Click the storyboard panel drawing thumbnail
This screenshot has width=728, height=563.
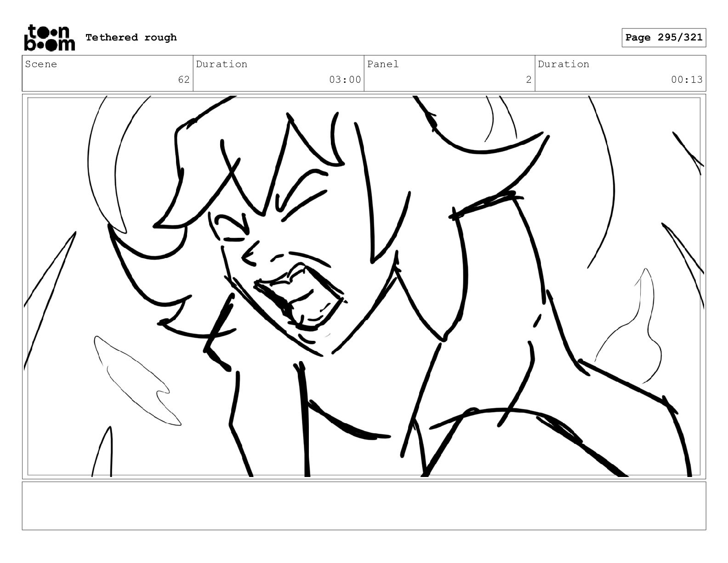pos(364,287)
